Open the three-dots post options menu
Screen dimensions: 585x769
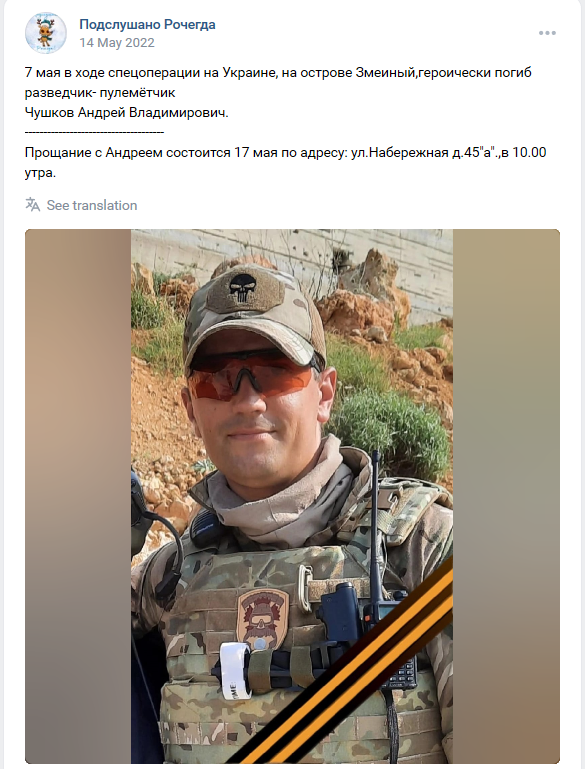click(547, 33)
